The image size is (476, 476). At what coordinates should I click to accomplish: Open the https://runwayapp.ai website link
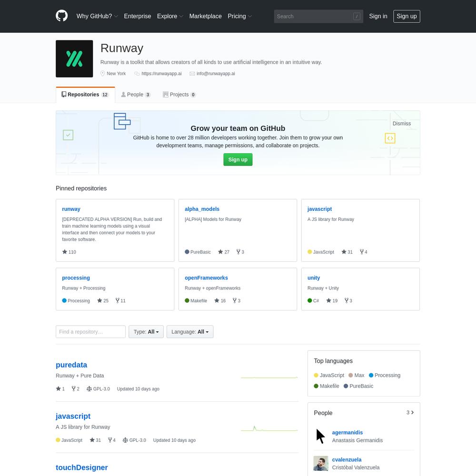click(x=161, y=73)
